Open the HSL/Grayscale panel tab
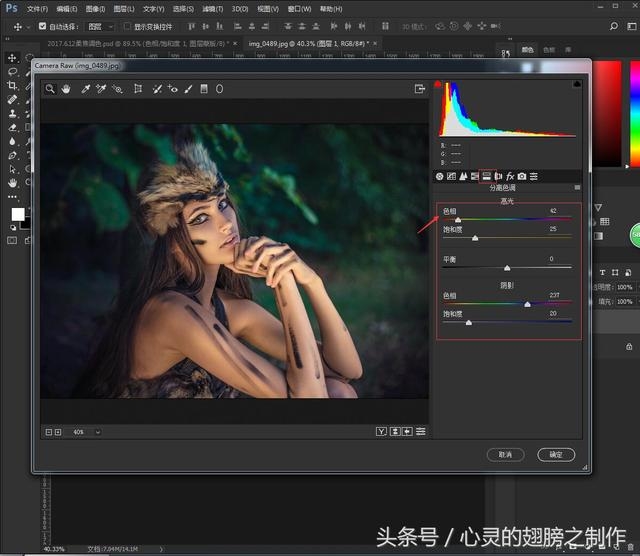Image resolution: width=640 pixels, height=556 pixels. click(x=475, y=176)
